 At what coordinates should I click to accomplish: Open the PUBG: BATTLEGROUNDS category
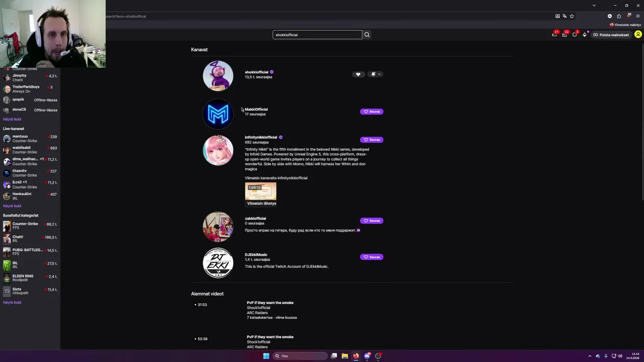click(x=30, y=252)
